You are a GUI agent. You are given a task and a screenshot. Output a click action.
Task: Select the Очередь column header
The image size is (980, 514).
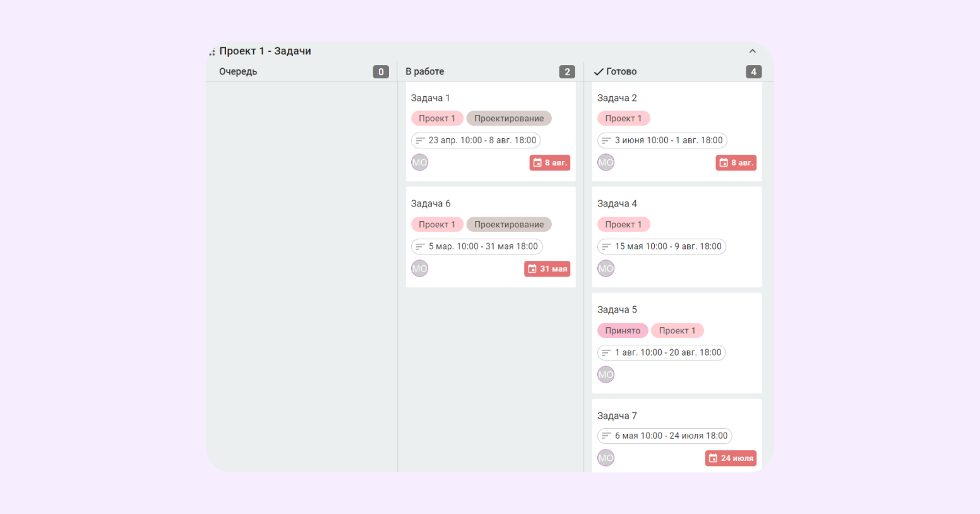tap(238, 71)
